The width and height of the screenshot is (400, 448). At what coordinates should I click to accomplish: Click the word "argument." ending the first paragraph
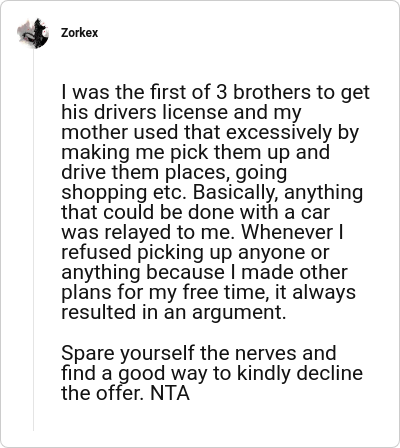point(239,313)
